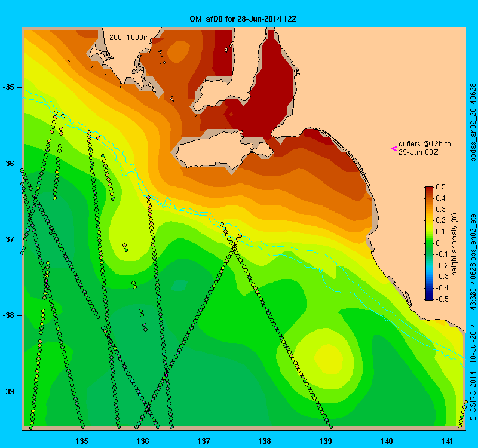The image size is (478, 448).
Task: Click the 0.3 color bar tick label
Action: (440, 210)
